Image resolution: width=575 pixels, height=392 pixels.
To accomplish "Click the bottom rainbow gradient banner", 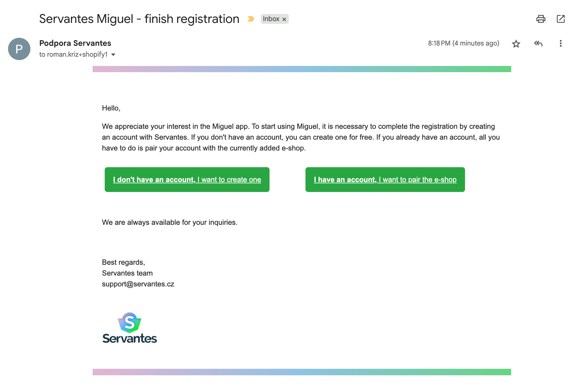I will click(302, 372).
